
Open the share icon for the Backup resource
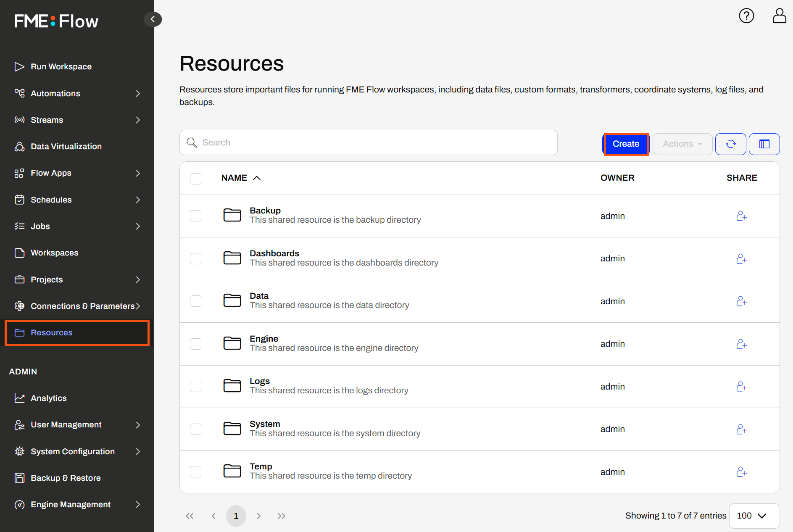(x=741, y=216)
